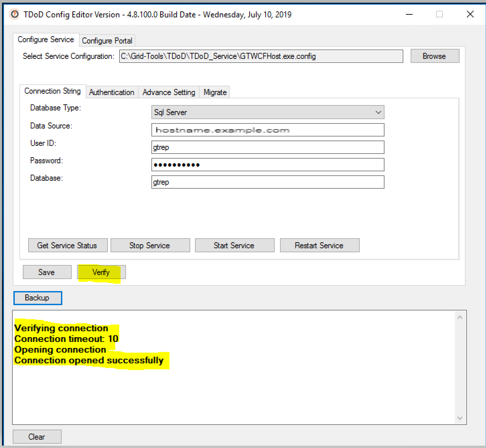
Task: Clear the output log
Action: [37, 437]
